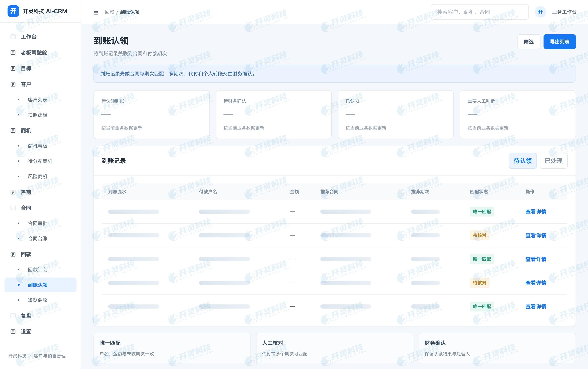588x369 pixels.
Task: Select the 待认领 tab
Action: tap(523, 161)
